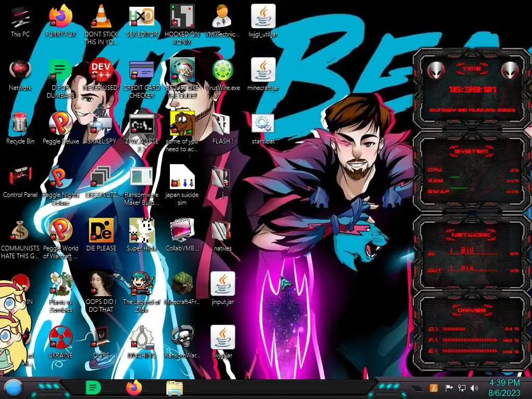Select the minecraft.jar file icon

coord(263,75)
